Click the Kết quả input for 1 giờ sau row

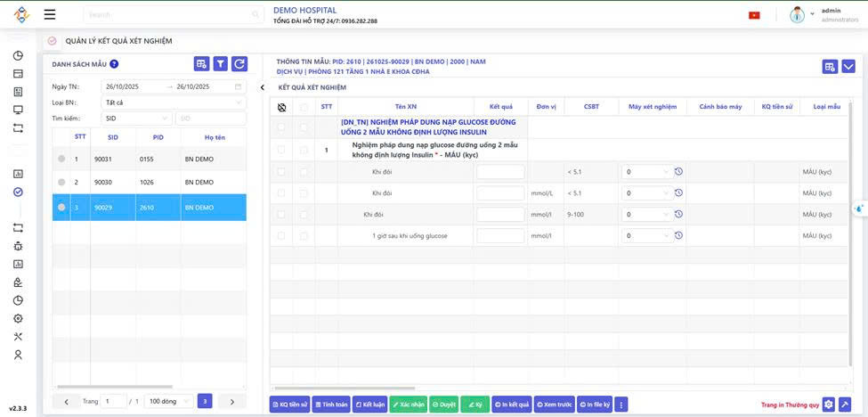[500, 236]
